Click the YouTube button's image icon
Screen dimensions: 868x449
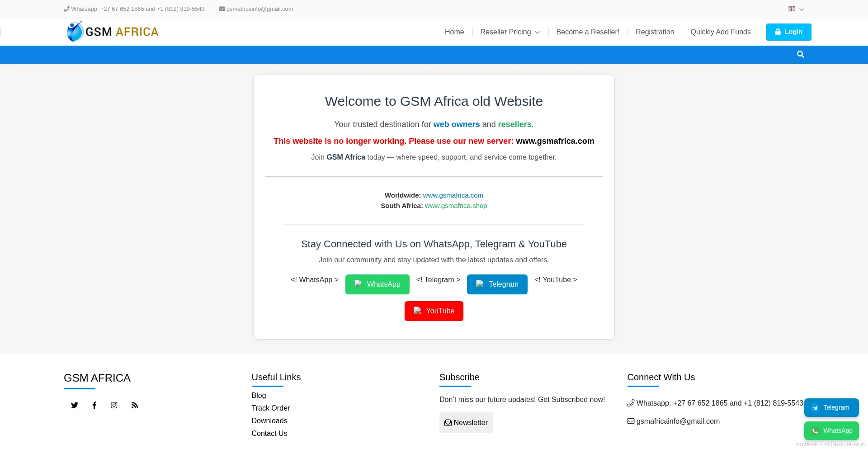click(417, 311)
